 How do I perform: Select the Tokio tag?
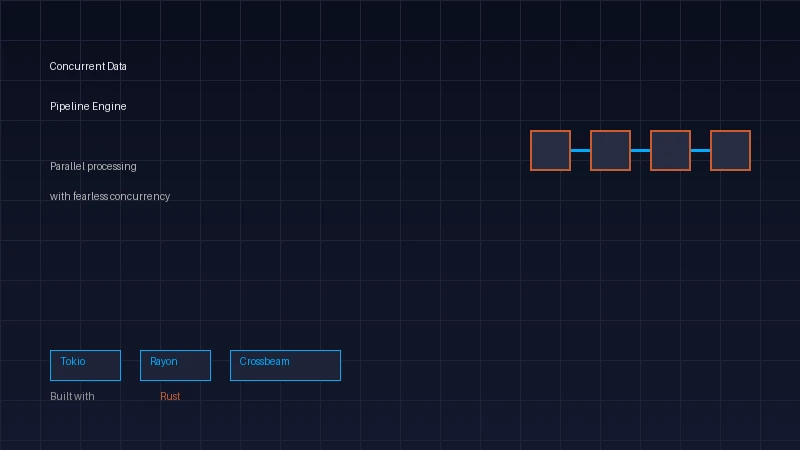pos(85,365)
